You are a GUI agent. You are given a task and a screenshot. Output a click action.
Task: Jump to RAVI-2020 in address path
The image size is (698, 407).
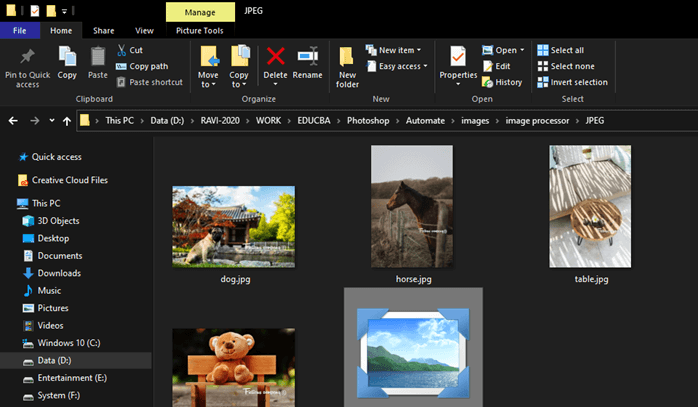220,121
